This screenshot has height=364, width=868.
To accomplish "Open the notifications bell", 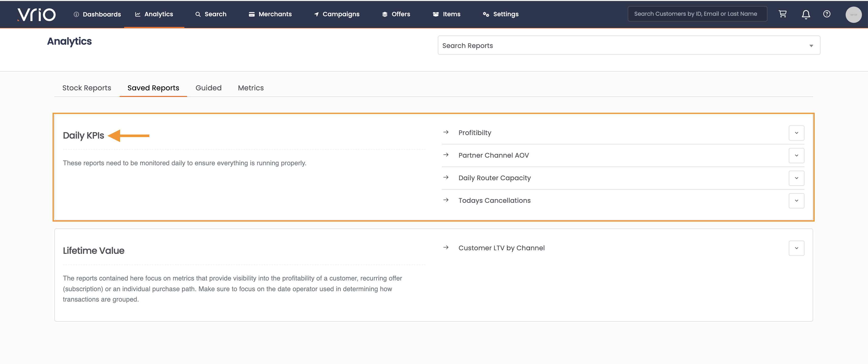I will point(806,14).
